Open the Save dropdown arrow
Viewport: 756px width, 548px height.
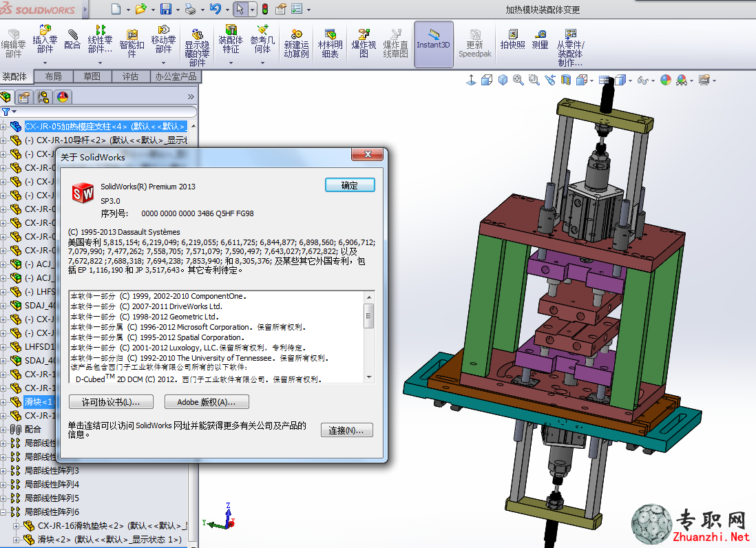178,10
